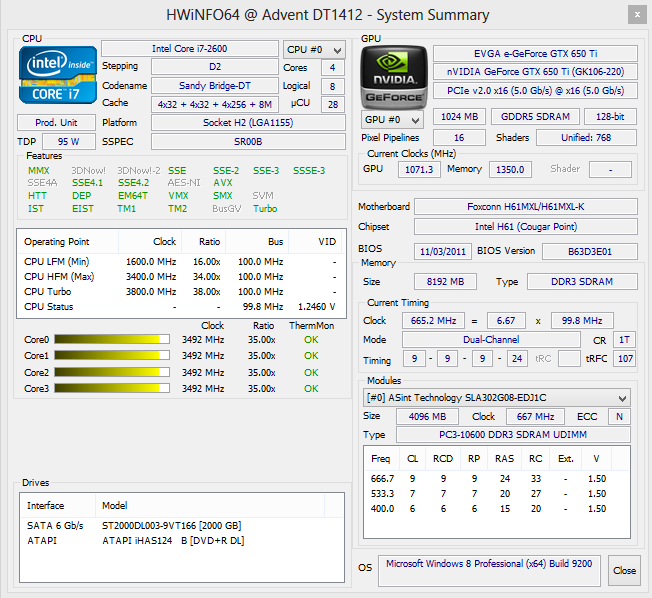Click the GPU clock value 1071.3
The image size is (652, 598).
[419, 170]
